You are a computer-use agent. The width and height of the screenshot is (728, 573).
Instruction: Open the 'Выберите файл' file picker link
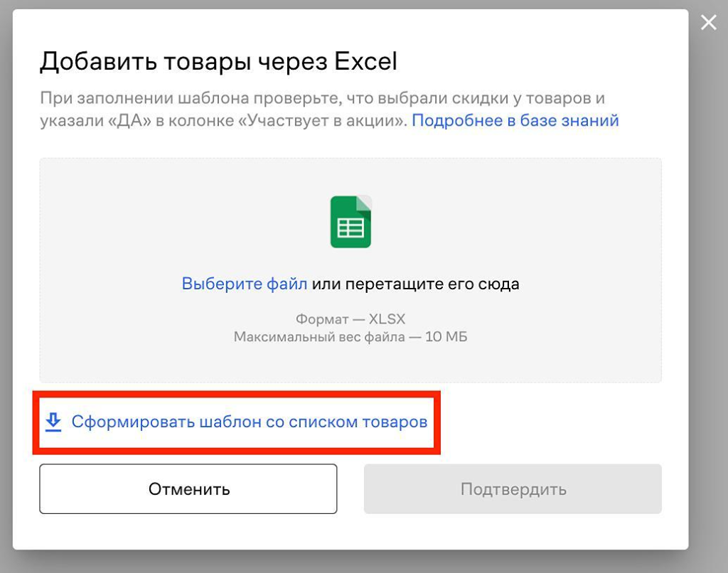tap(245, 284)
